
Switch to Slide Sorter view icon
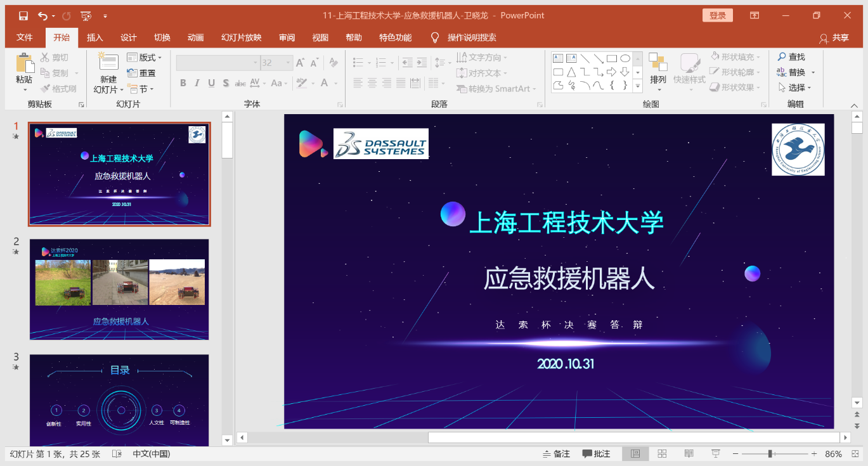(662, 454)
